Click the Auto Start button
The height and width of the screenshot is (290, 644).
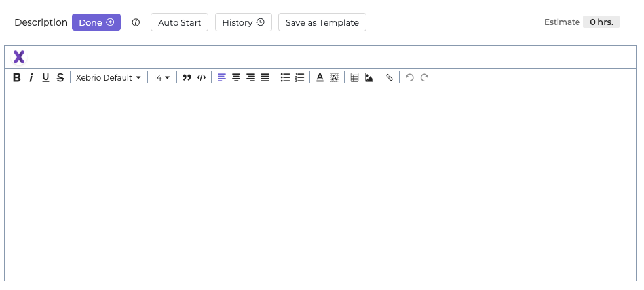[180, 22]
